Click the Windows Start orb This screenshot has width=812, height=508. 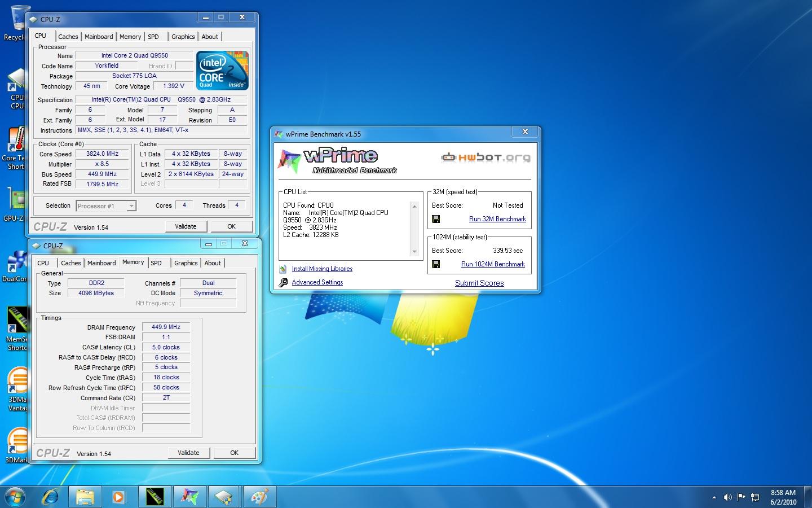[x=15, y=497]
